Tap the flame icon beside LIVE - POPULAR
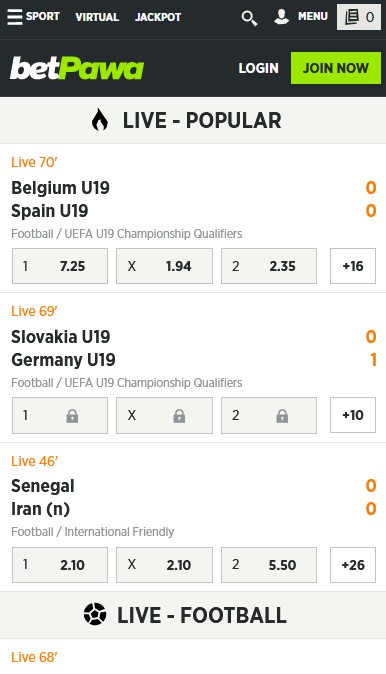The image size is (386, 674). [100, 120]
